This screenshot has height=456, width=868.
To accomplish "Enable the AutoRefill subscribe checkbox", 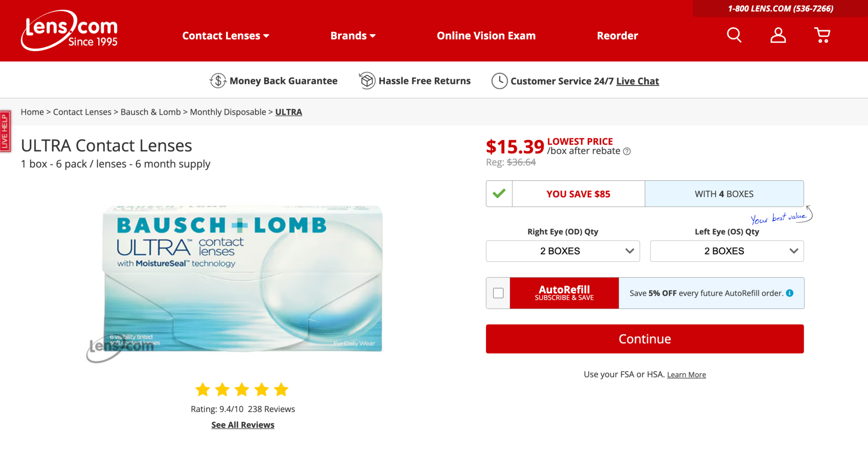I will point(498,293).
